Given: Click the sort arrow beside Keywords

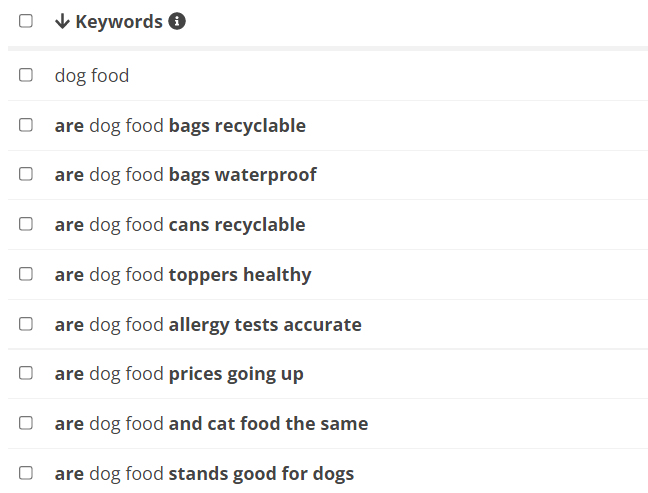Looking at the screenshot, I should [62, 21].
